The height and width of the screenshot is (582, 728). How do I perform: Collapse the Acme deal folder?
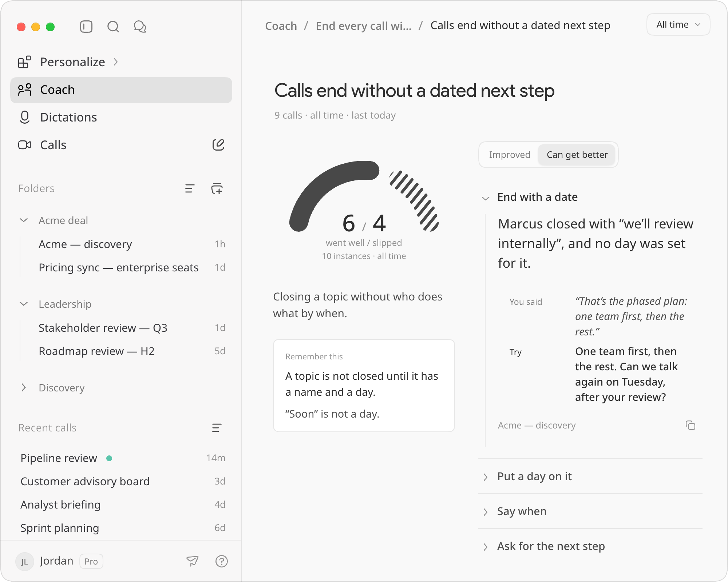coord(24,220)
